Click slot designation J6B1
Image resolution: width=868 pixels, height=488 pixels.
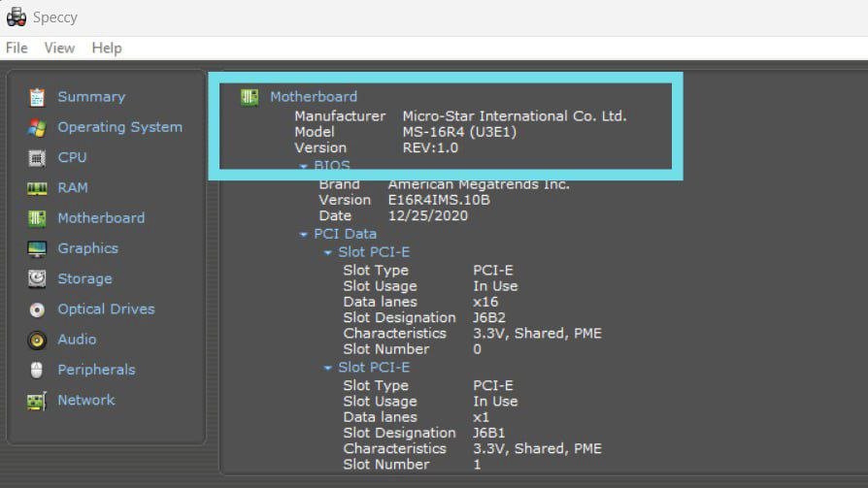pos(489,434)
